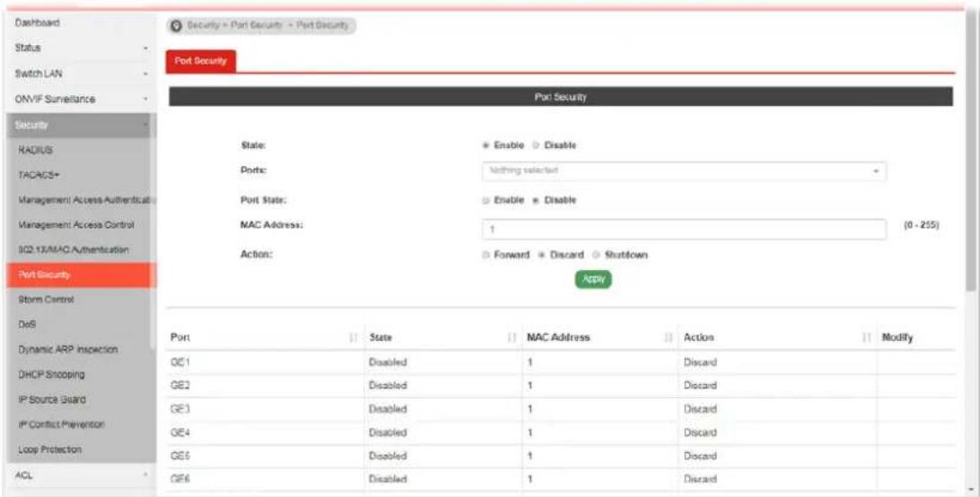Screen dimensions: 980x497
Task: Click Disabled state in GE1 row
Action: (x=388, y=362)
